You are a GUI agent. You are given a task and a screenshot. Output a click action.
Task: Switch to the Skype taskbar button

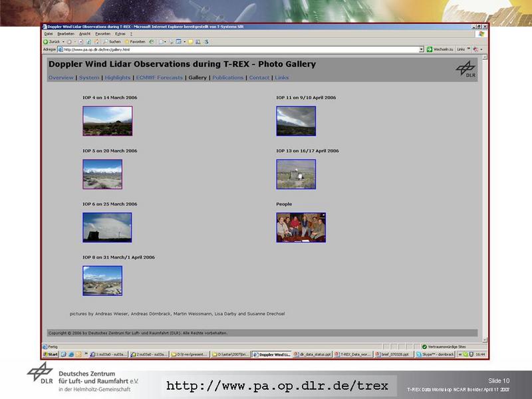coord(435,354)
